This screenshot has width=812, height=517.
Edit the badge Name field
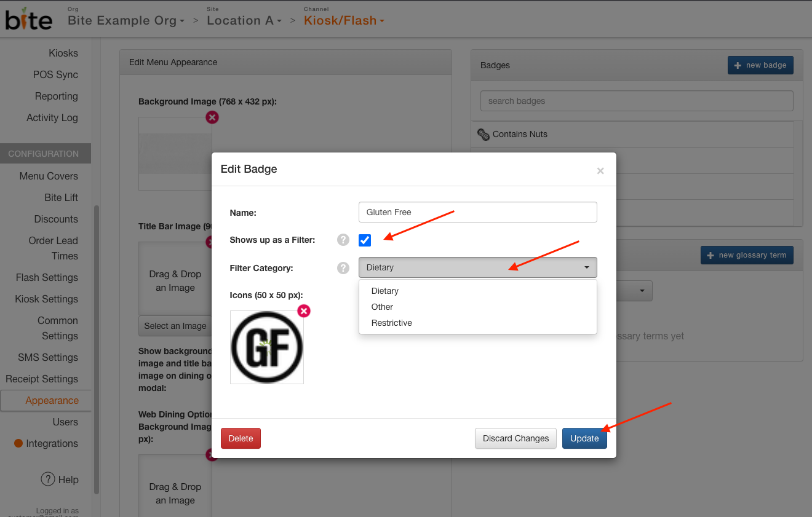tap(478, 212)
